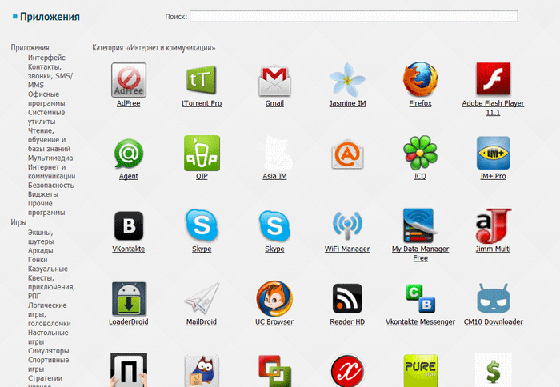Viewport: 560px width, 387px height.
Task: Select the black VKontakte B icon
Action: coord(129,226)
